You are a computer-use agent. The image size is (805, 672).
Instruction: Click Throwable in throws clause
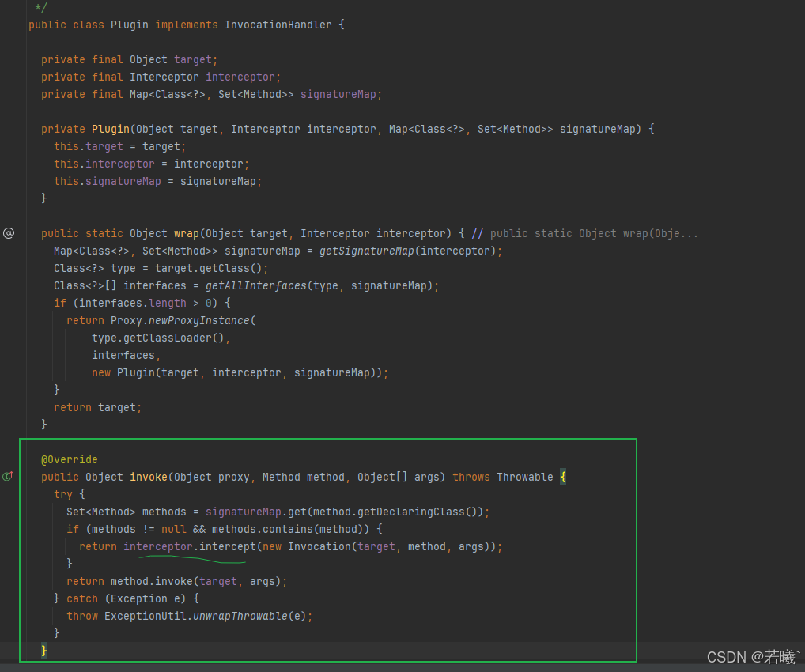click(525, 477)
